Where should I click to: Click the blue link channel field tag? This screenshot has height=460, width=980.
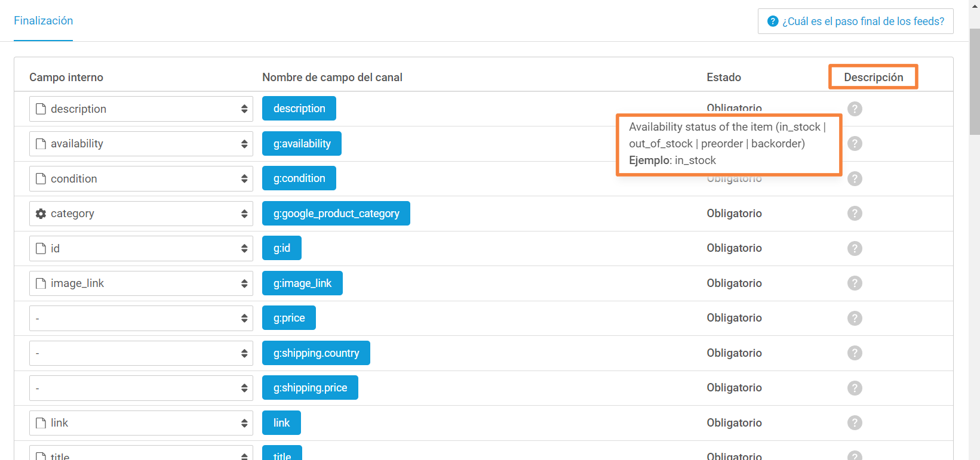pos(281,422)
